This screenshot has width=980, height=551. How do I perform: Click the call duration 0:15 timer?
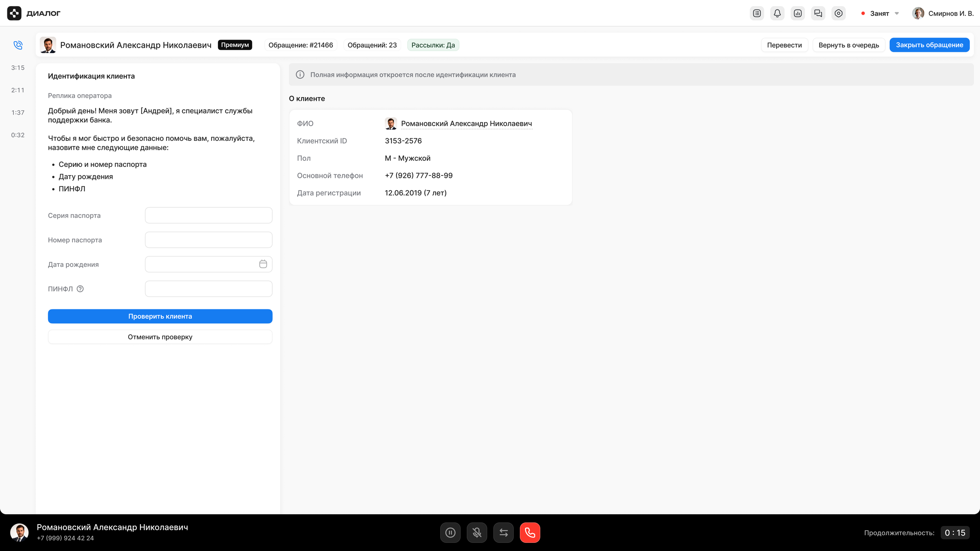pos(955,533)
